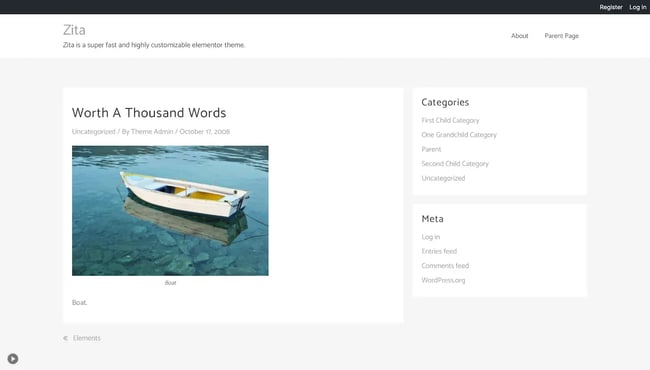Screen dimensions: 650x370
Task: Click the Zita site tagline text
Action: coord(154,45)
